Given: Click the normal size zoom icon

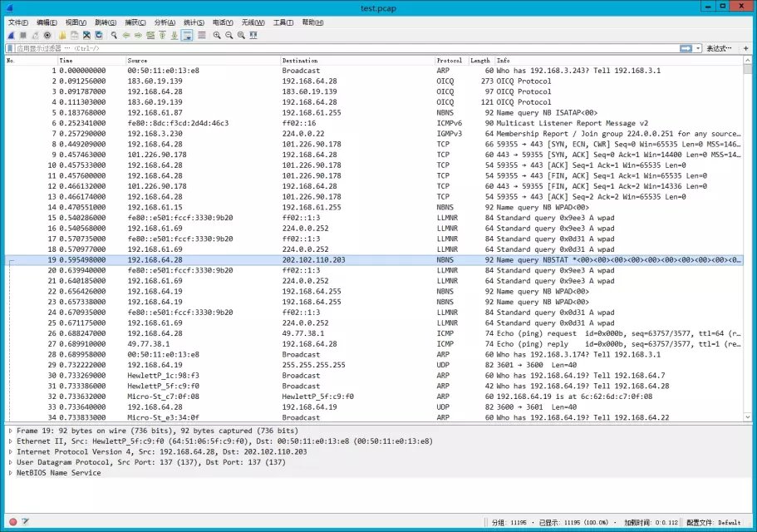Looking at the screenshot, I should point(241,35).
